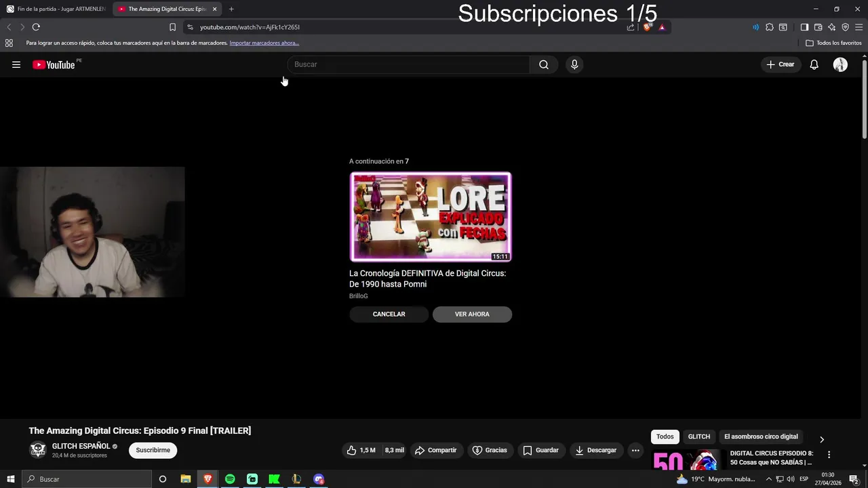The image size is (868, 488).
Task: Switch to the Fin de la partida tab
Action: (56, 9)
